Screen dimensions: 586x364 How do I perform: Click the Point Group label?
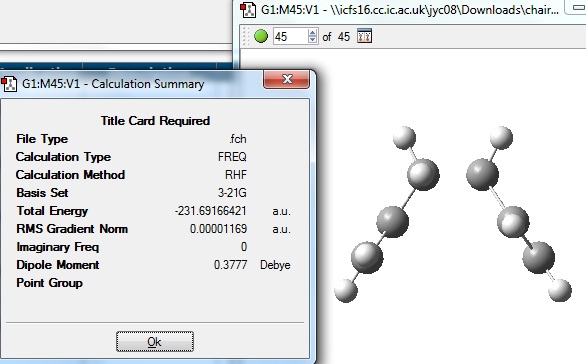[49, 283]
